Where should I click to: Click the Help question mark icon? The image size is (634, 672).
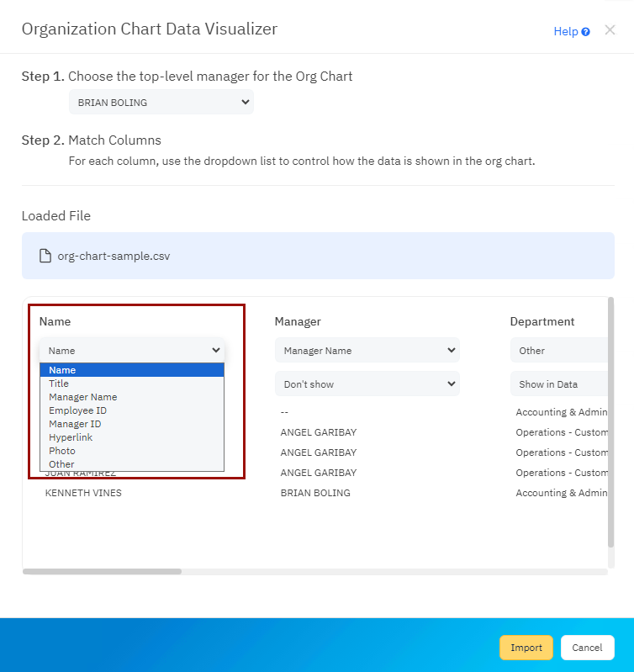coord(585,32)
